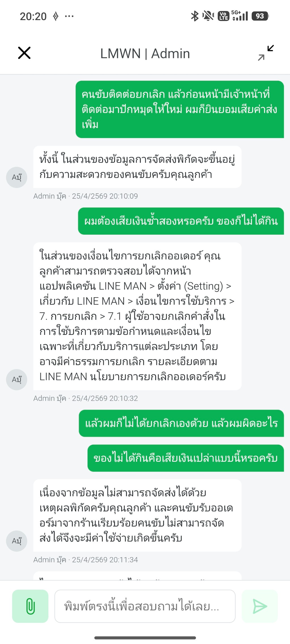The image size is (290, 644).
Task: Tap timestamp "Admin บุ๊ค · 25/4/2569 20:11:34"
Action: pyautogui.click(x=86, y=560)
